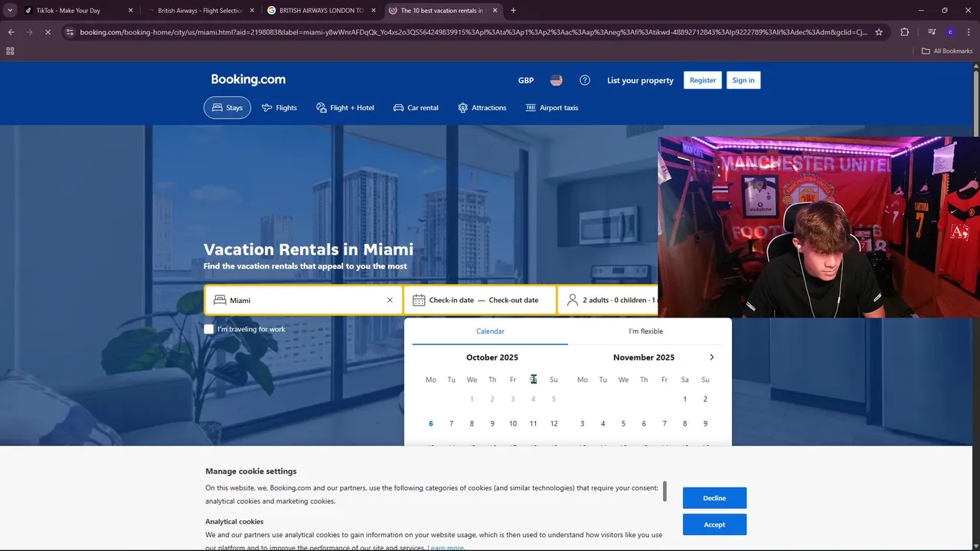Screen dimensions: 980x551
Task: Select October 10 in calendar
Action: (513, 424)
